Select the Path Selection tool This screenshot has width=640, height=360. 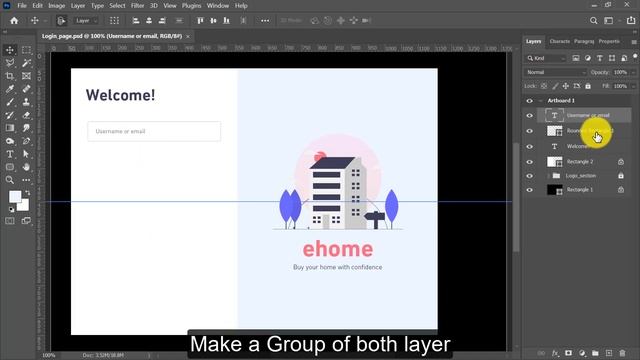point(26,154)
